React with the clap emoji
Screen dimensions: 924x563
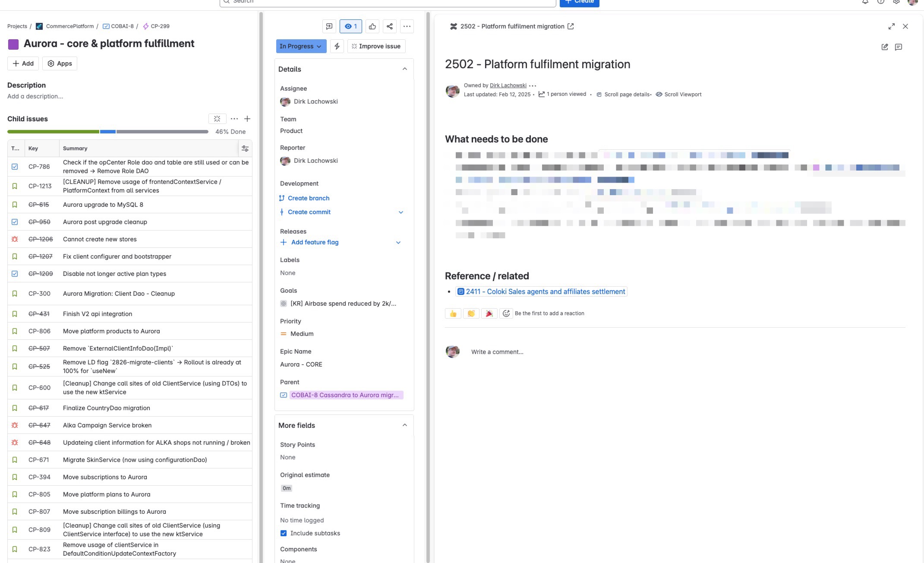[x=471, y=313]
